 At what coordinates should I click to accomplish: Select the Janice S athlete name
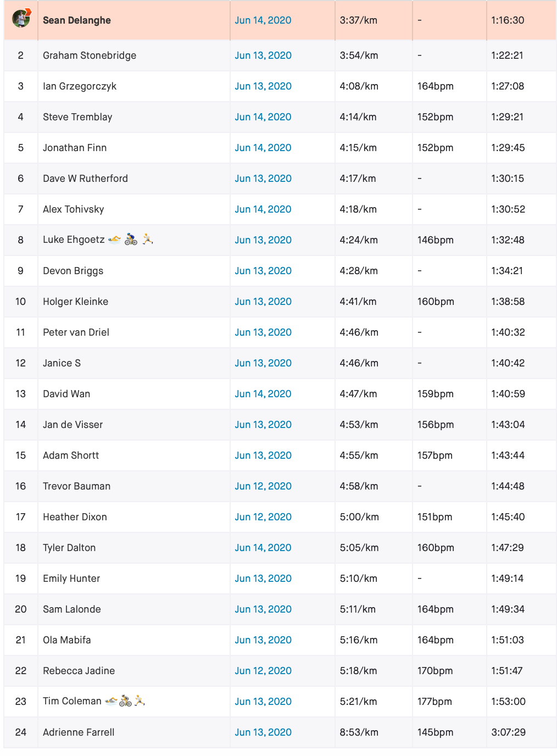pos(62,363)
